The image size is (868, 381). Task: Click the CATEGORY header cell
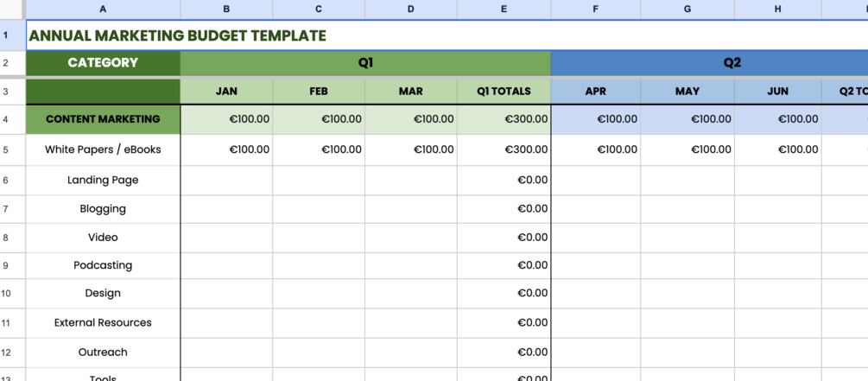point(103,63)
